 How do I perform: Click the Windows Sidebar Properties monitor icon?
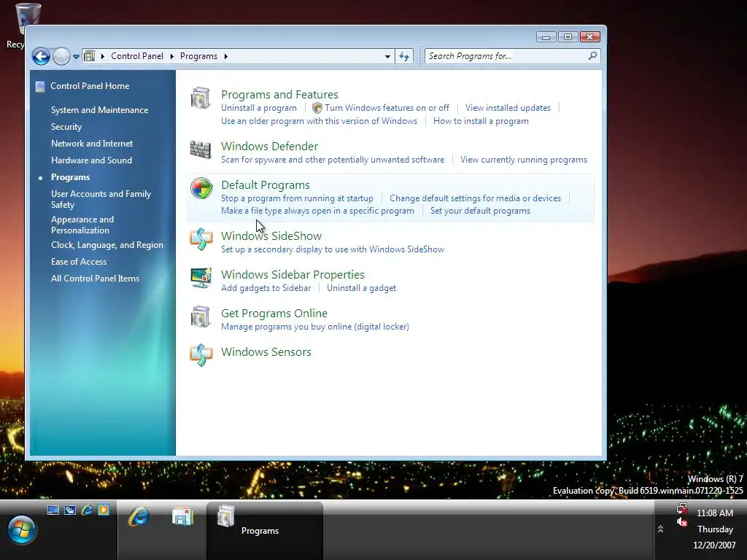201,278
